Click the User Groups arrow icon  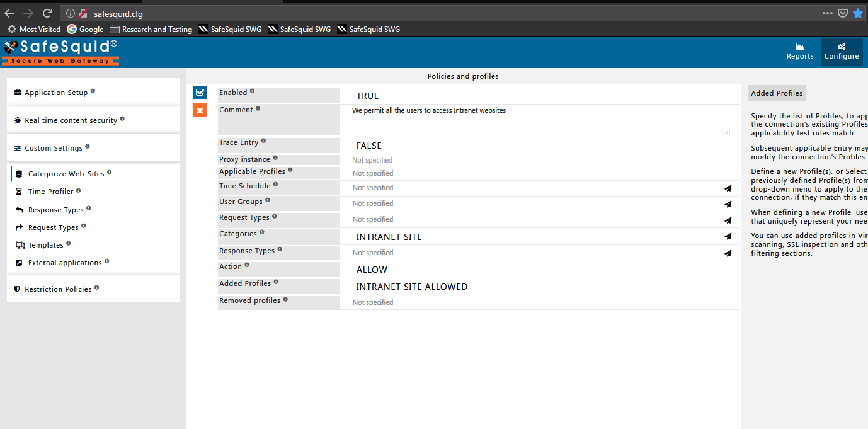[x=728, y=203]
